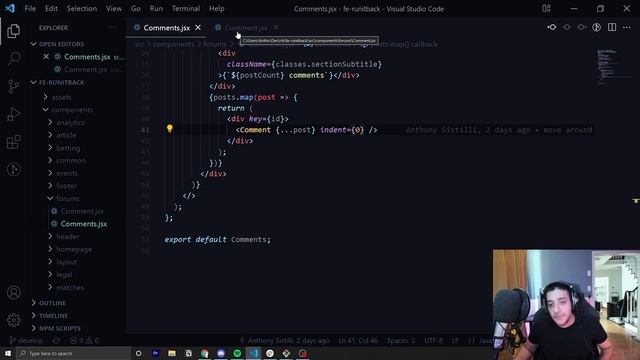This screenshot has height=360, width=640.
Task: Open the GitLens file annotations icon in editor toolbar
Action: pyautogui.click(x=596, y=27)
